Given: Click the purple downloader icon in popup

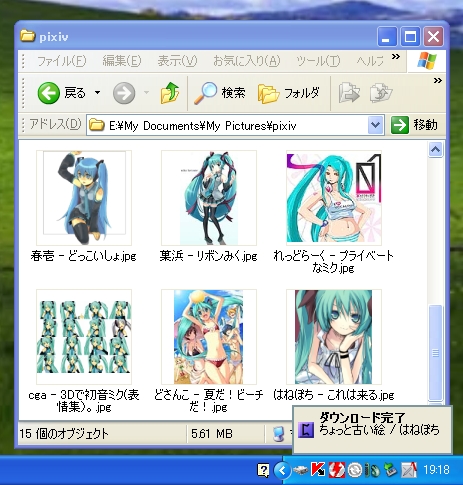Looking at the screenshot, I should tap(306, 430).
